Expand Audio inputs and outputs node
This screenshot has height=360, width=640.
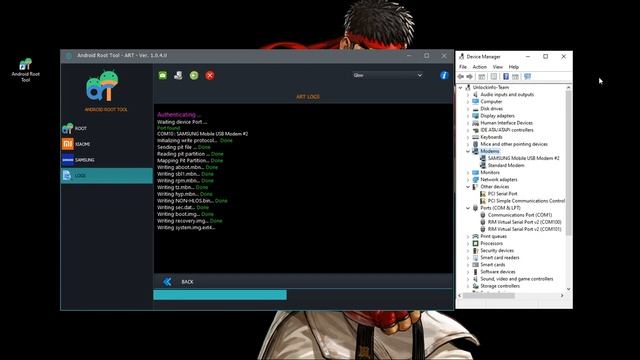coord(468,95)
